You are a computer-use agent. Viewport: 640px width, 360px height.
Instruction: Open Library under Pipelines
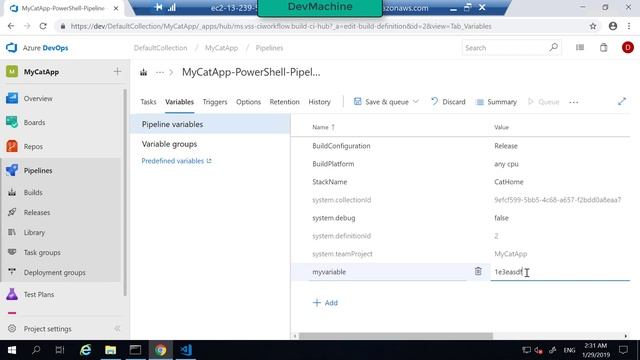pos(34,232)
